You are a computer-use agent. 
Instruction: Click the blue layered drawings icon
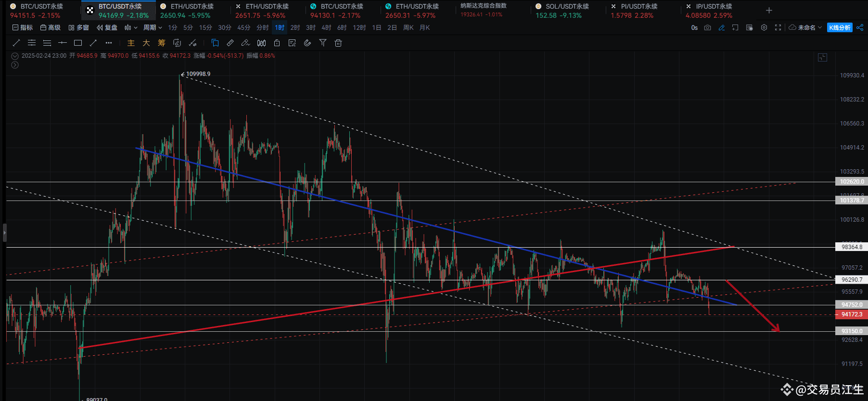point(215,43)
